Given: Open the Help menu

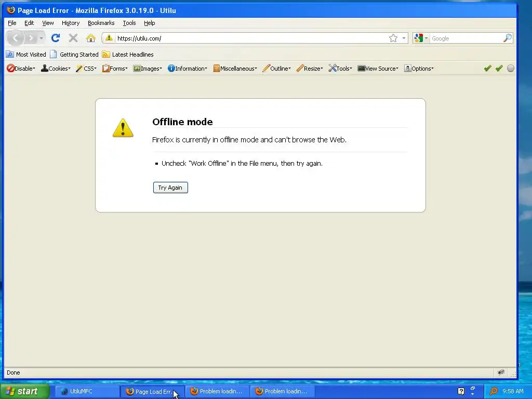Looking at the screenshot, I should tap(149, 23).
